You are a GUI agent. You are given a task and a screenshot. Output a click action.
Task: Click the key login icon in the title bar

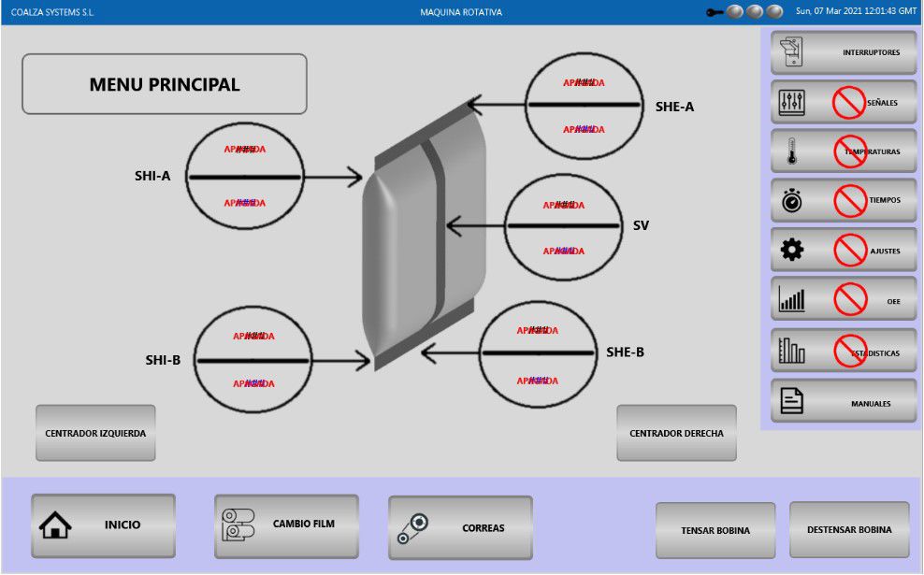(714, 11)
